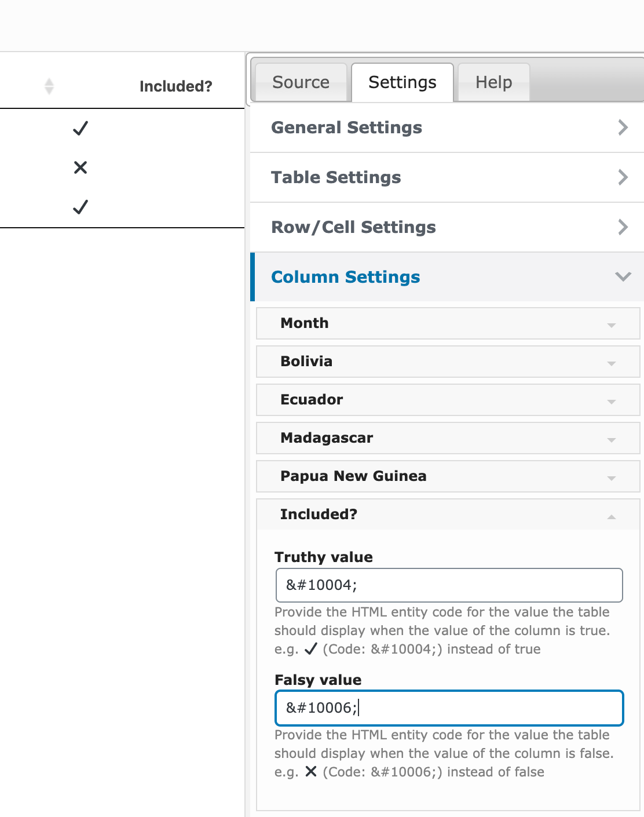Select the Settings tab
The image size is (644, 817).
click(402, 82)
